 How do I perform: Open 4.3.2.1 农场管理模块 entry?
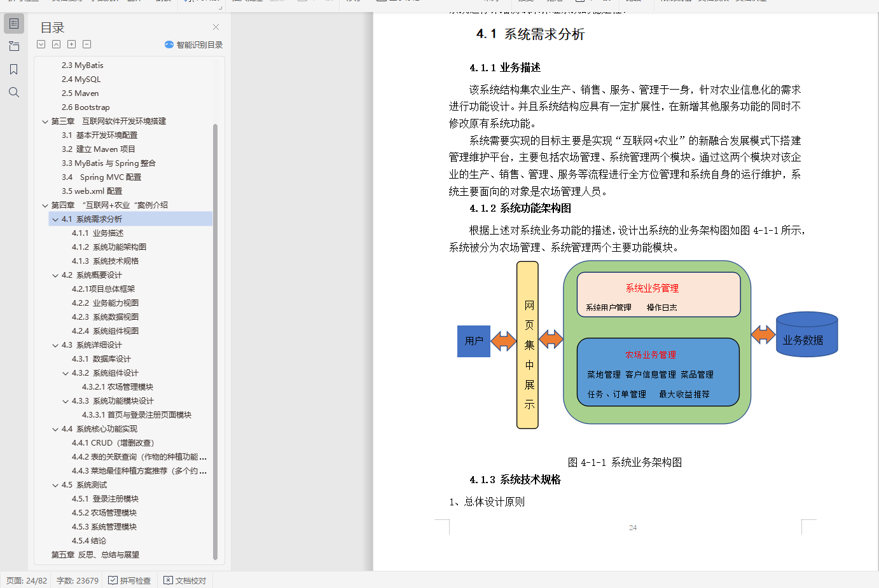(117, 387)
